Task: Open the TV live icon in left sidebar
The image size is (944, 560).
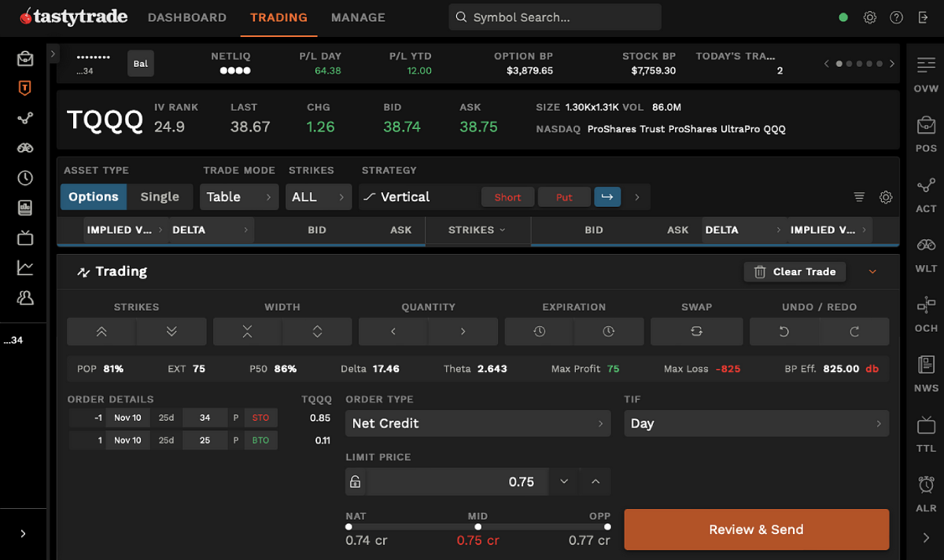Action: (x=25, y=238)
